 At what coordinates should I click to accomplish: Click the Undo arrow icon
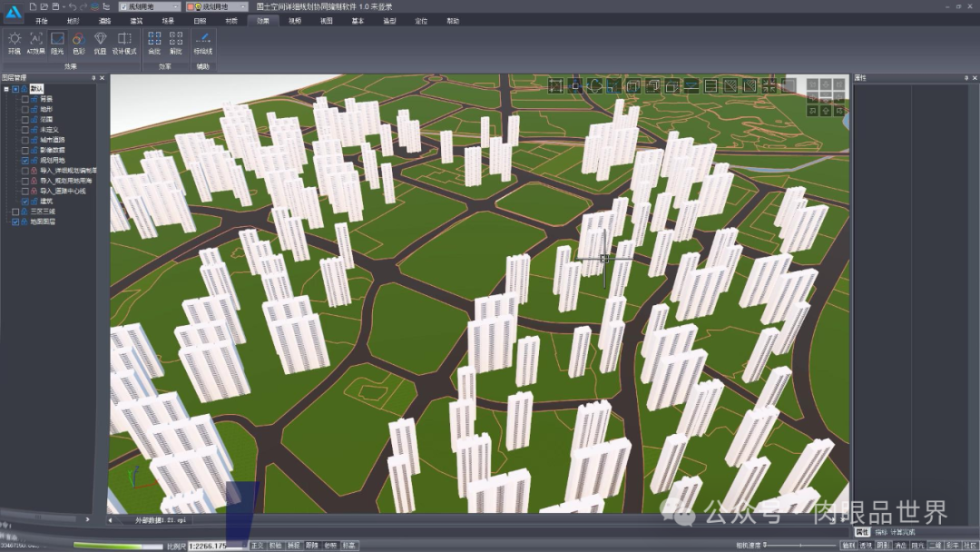[x=73, y=6]
